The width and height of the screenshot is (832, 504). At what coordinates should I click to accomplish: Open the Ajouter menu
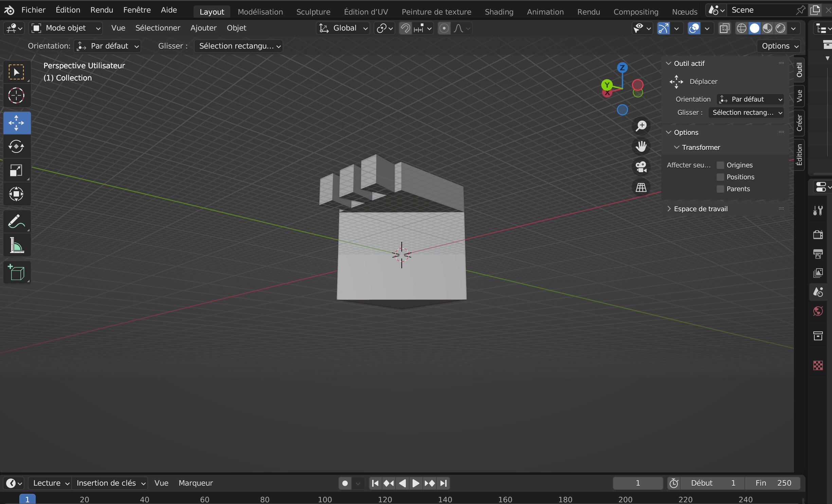(203, 28)
